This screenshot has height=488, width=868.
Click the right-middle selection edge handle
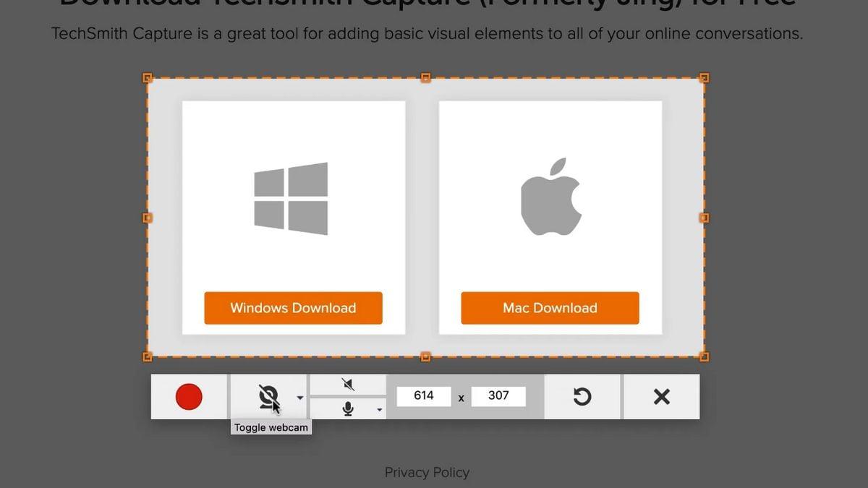[704, 218]
